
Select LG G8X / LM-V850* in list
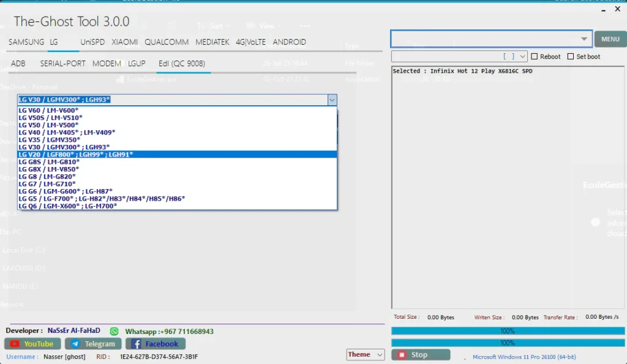tap(49, 169)
